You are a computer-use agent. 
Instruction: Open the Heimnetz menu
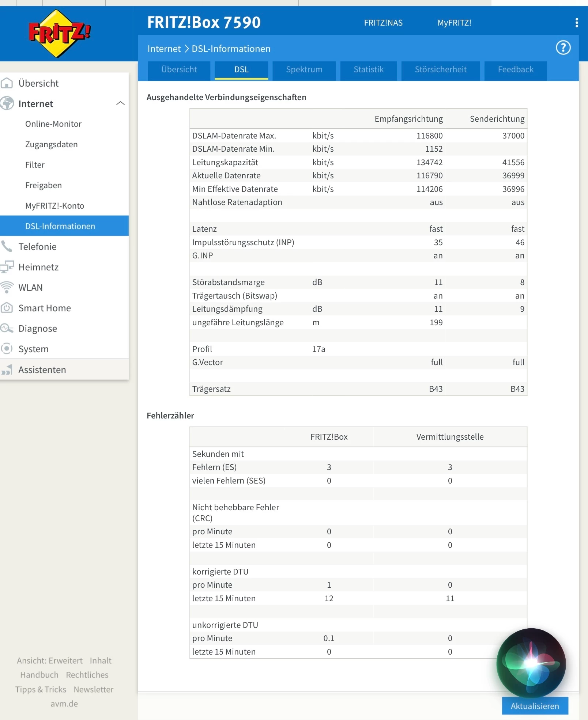point(38,267)
